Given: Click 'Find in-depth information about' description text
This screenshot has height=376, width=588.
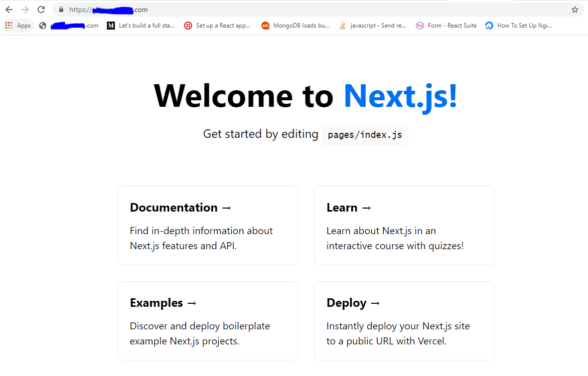Looking at the screenshot, I should (201, 231).
